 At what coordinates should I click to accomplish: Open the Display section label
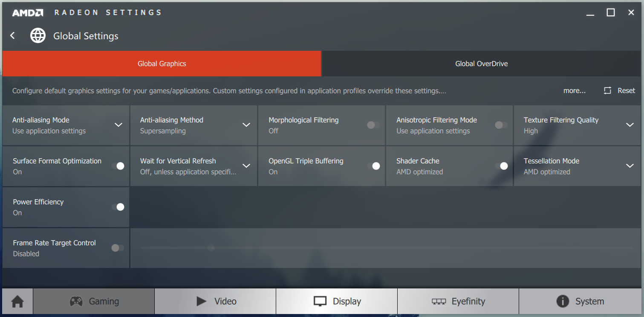(x=347, y=302)
